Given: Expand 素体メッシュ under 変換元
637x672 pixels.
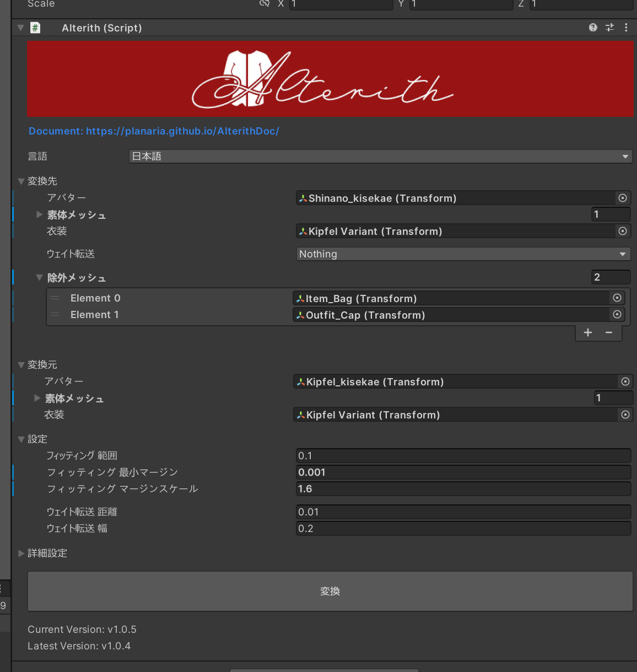Looking at the screenshot, I should [x=37, y=398].
